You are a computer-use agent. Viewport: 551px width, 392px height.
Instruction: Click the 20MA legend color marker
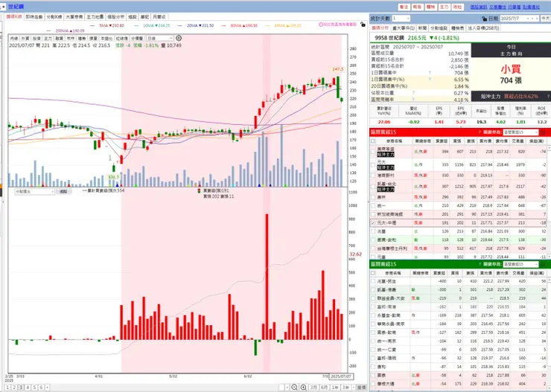[x=180, y=25]
